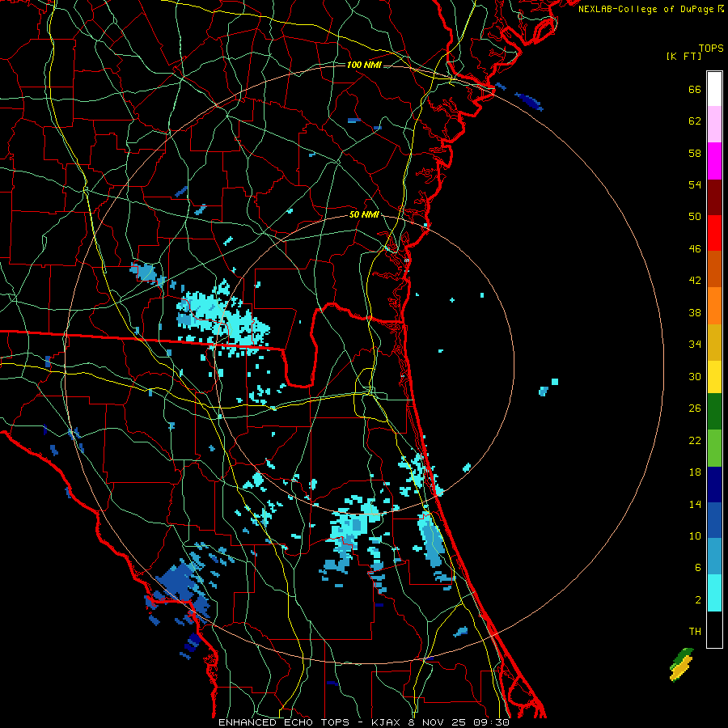Image resolution: width=728 pixels, height=728 pixels.
Task: Click legend value 26
Action: point(695,408)
